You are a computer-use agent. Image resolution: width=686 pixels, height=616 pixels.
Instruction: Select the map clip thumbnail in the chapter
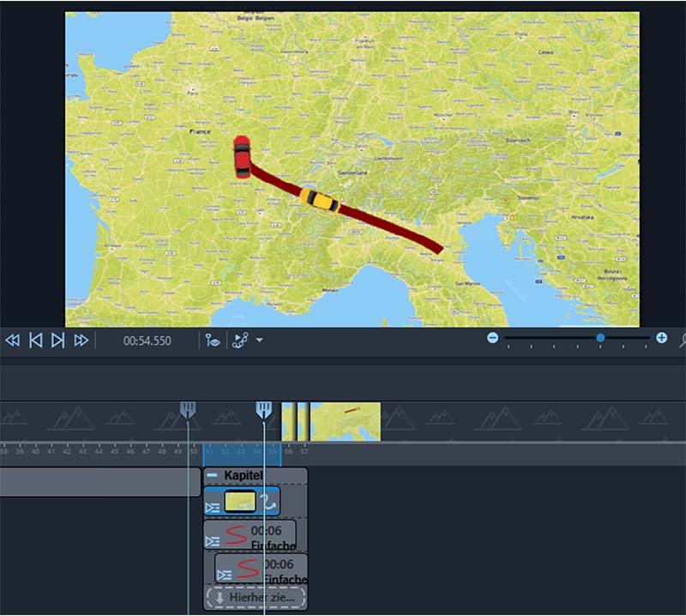point(240,502)
